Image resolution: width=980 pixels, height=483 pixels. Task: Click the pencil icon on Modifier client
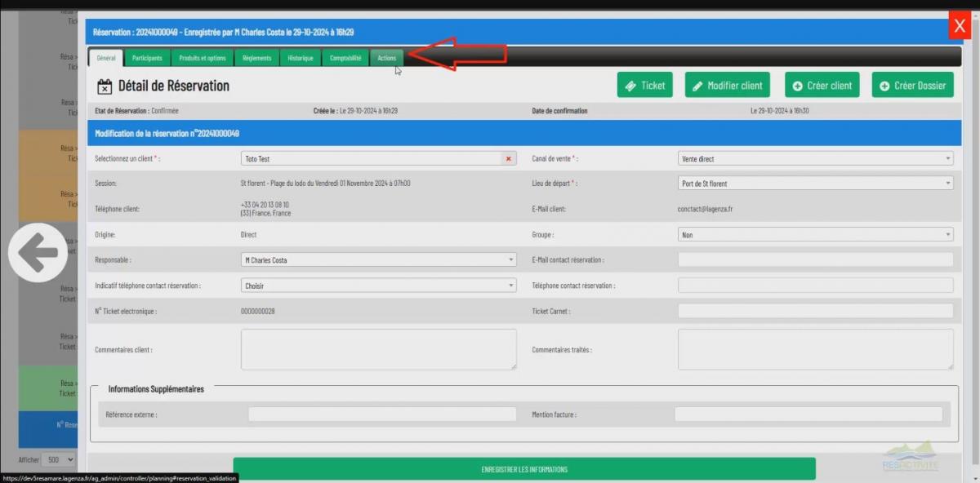coord(698,86)
